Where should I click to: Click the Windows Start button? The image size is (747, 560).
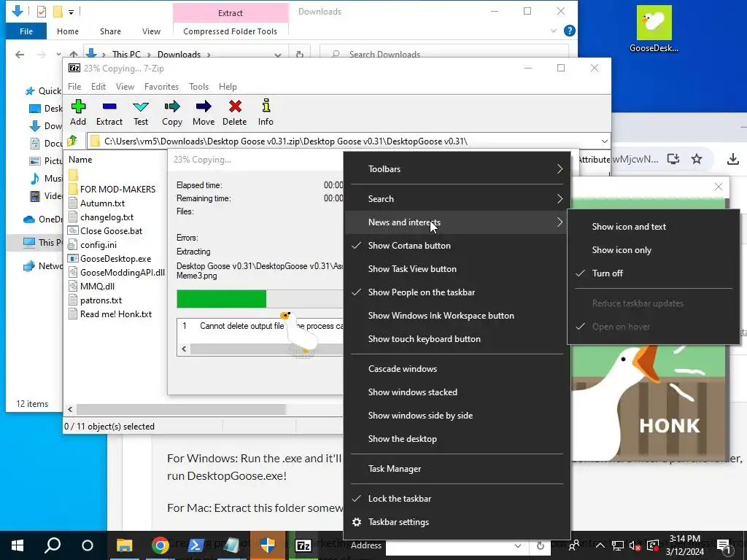point(18,545)
